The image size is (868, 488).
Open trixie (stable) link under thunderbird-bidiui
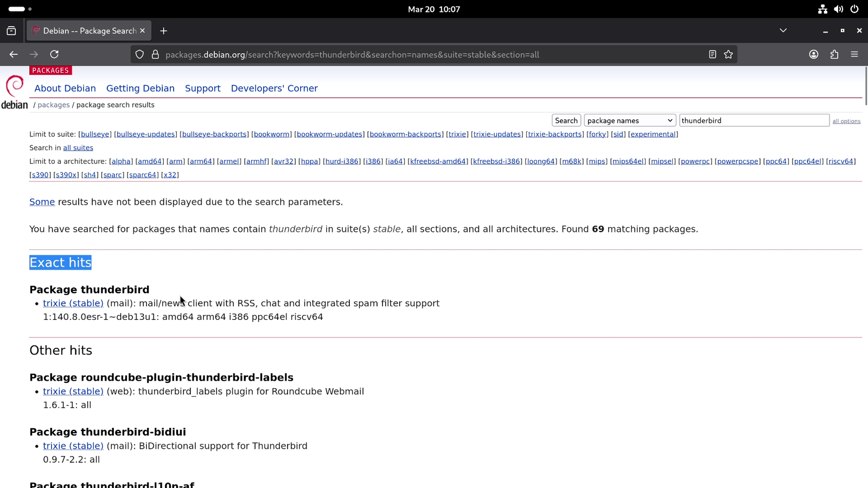pyautogui.click(x=73, y=446)
